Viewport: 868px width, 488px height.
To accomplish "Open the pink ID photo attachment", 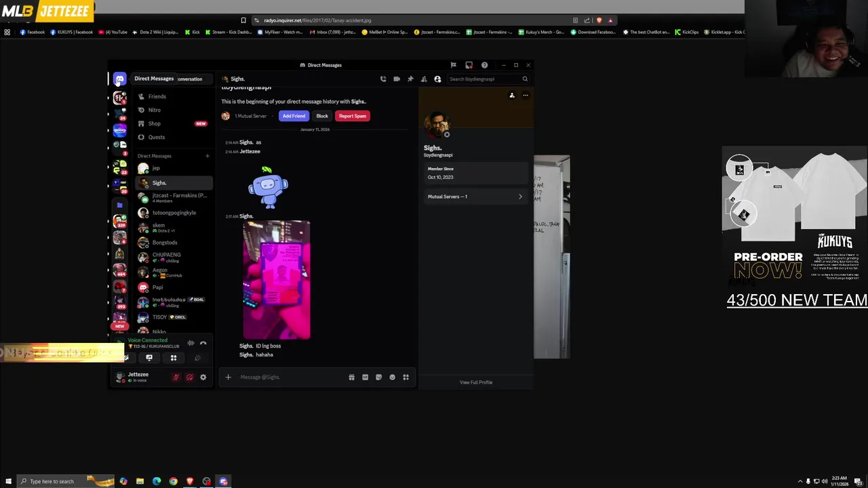I will pos(277,280).
